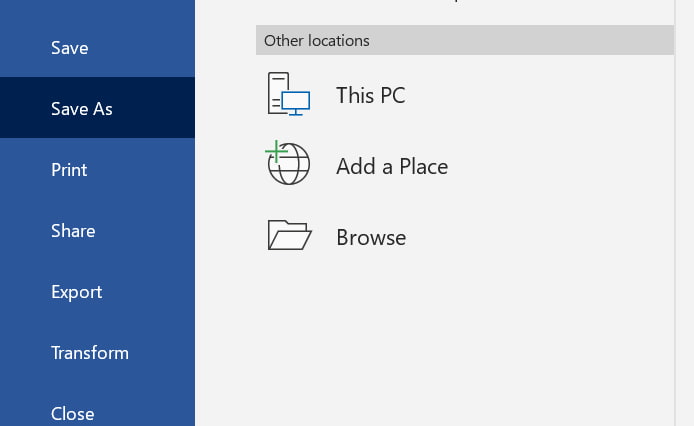Click the Browse label
Viewport: 694px width, 426px height.
[x=371, y=237]
